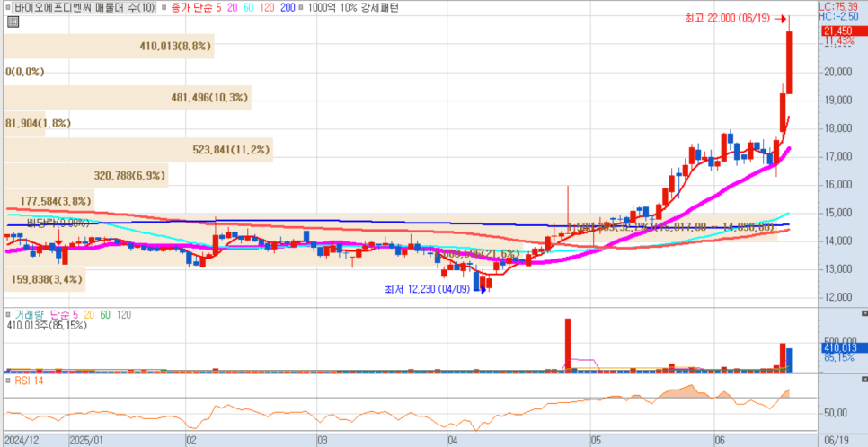868x447 pixels.
Task: Click the 05 month label on time axis
Action: click(597, 441)
